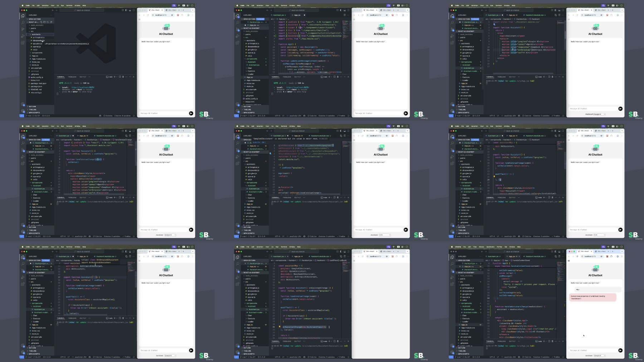The width and height of the screenshot is (644, 362).
Task: Open Accounts menu in top-left screenshot's activity bar
Action: 23,105
